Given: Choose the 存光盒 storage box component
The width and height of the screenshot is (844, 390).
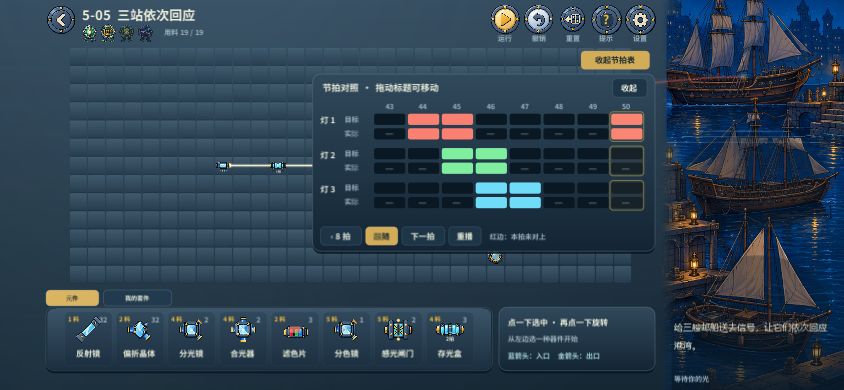Looking at the screenshot, I should coord(449,338).
